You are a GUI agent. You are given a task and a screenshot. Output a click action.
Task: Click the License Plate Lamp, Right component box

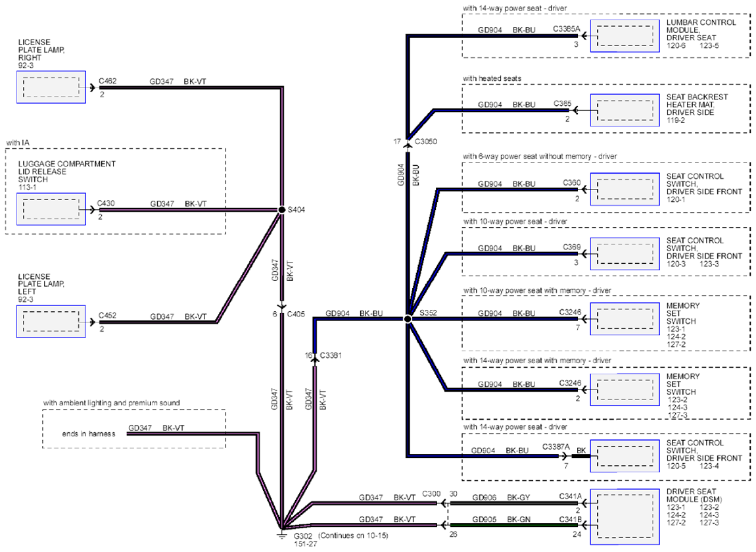pyautogui.click(x=51, y=88)
